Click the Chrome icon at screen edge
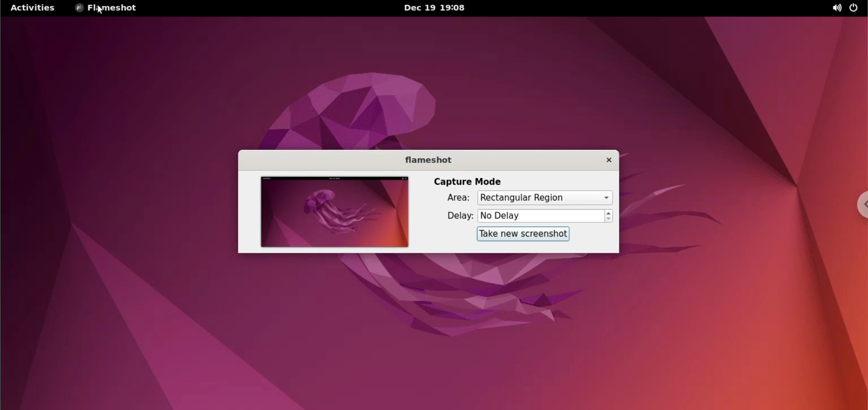 (862, 205)
